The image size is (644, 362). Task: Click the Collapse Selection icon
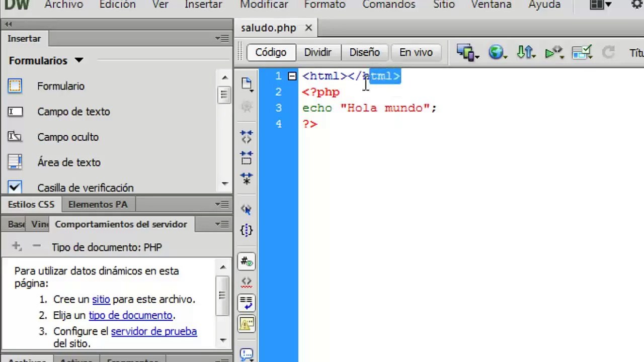(246, 158)
